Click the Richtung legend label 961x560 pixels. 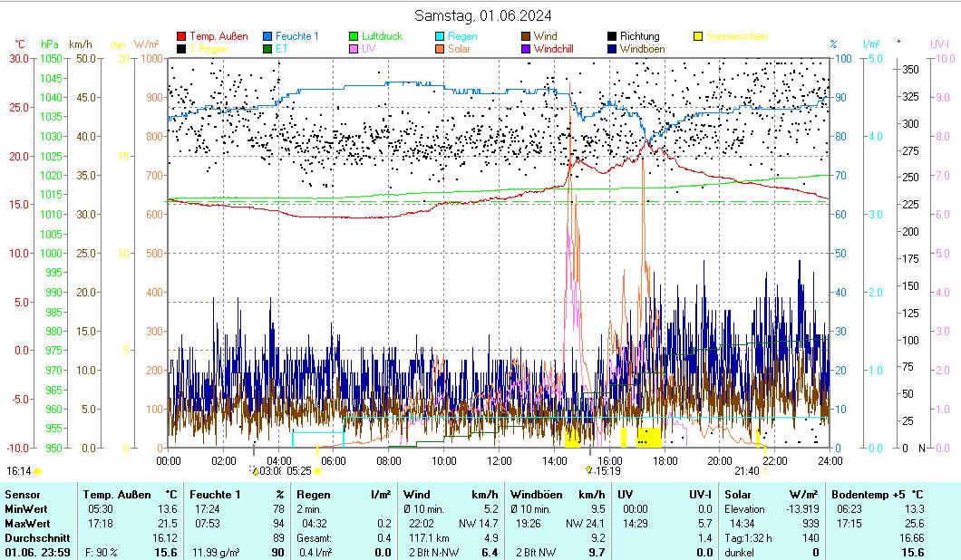(x=639, y=36)
